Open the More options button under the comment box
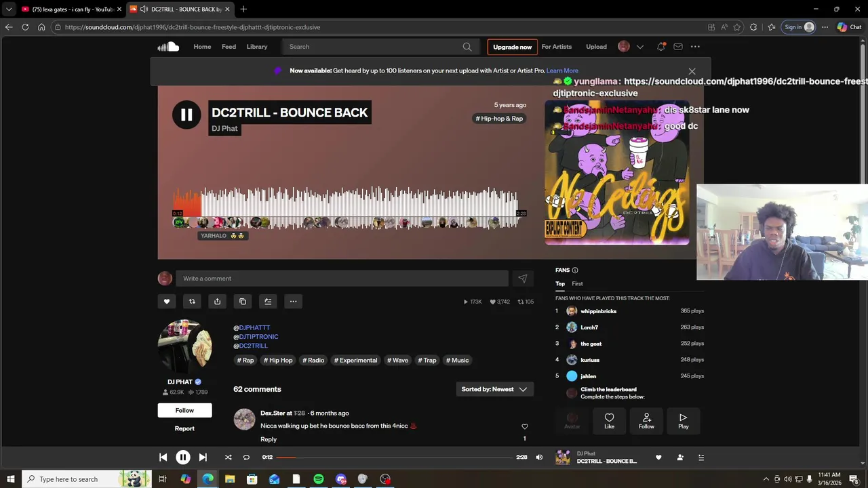 (x=293, y=302)
